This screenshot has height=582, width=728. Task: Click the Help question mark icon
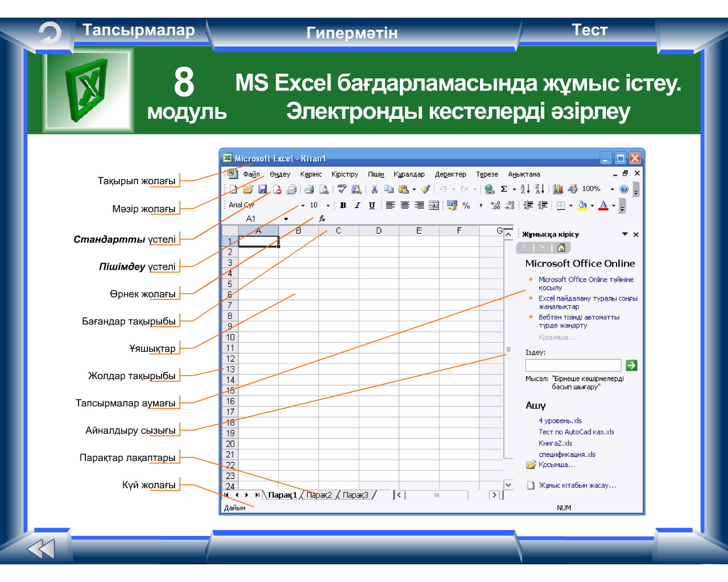click(624, 189)
